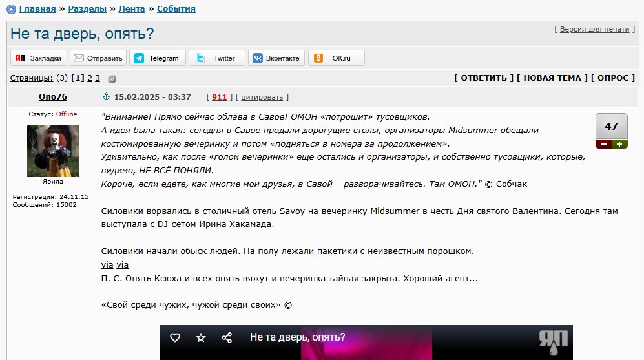Click the anchor post permalink icon
This screenshot has width=644, height=360.
[106, 96]
